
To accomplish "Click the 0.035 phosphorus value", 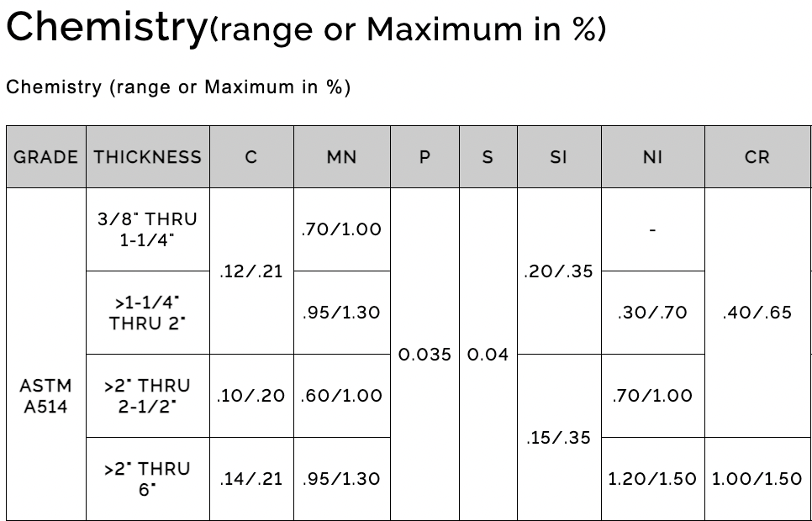I will [424, 355].
